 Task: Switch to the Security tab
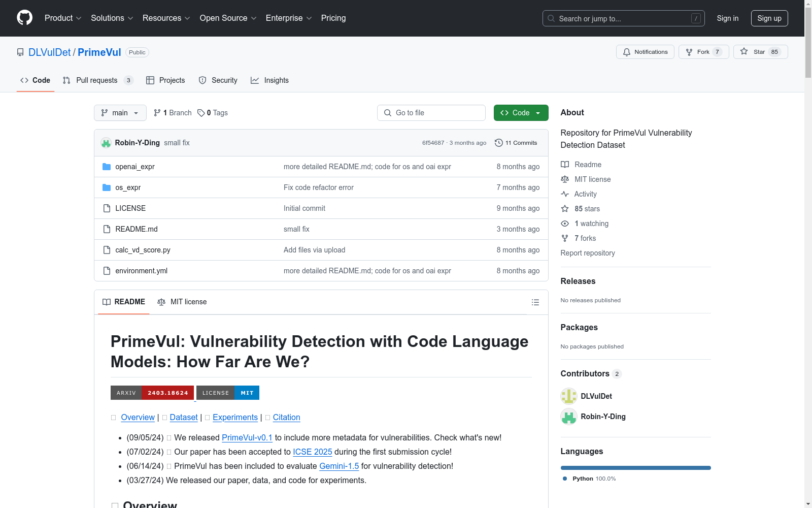tap(218, 80)
